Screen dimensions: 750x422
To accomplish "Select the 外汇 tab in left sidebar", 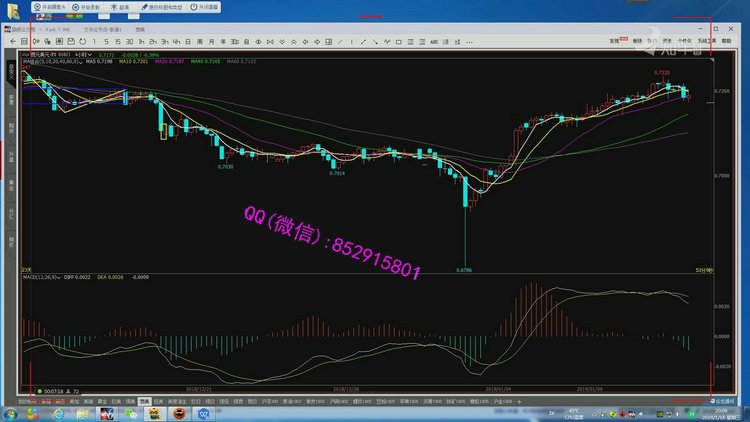I will point(12,213).
